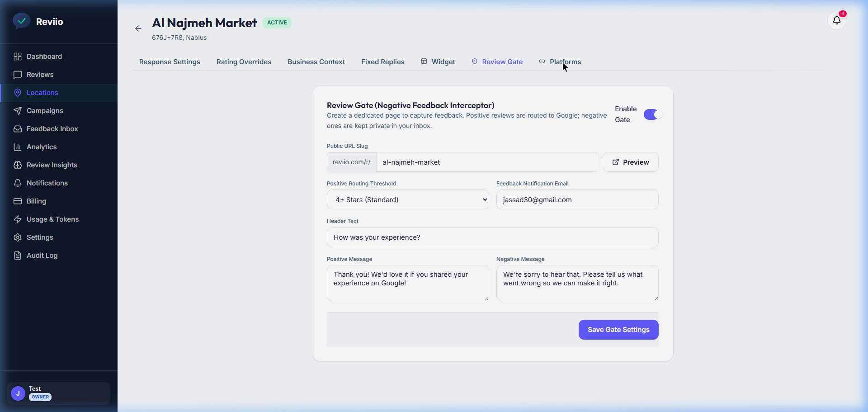The image size is (868, 412).
Task: Click the address 676J+7R8, Nablus
Action: pyautogui.click(x=179, y=38)
